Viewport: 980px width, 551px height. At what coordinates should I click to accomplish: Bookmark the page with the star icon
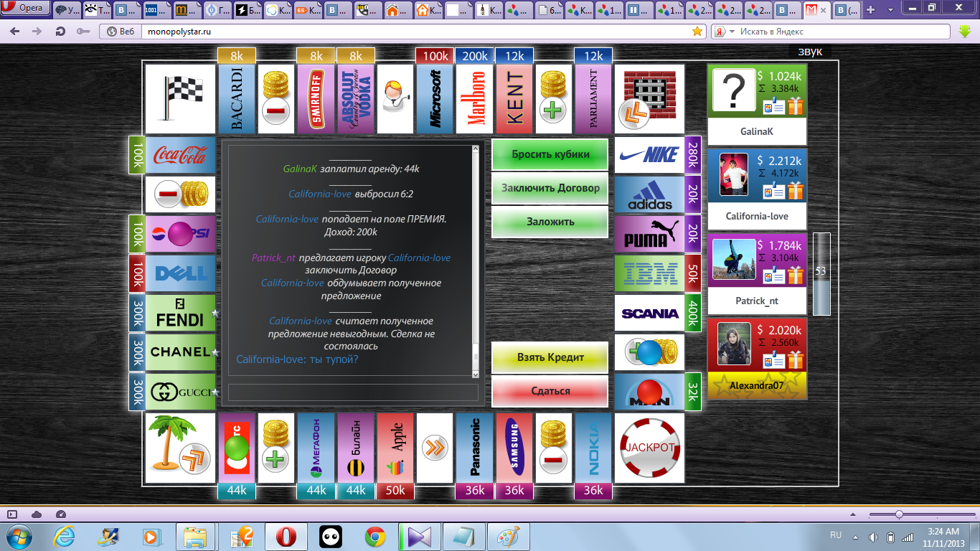click(697, 32)
